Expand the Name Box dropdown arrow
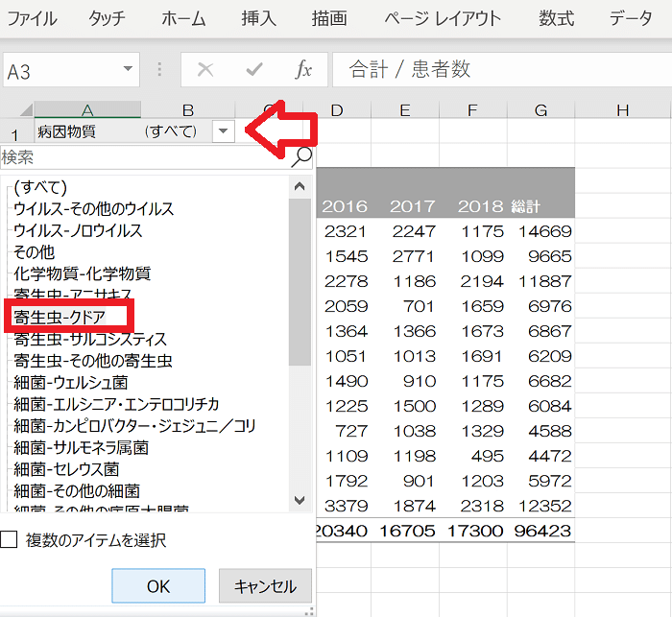 (x=128, y=69)
